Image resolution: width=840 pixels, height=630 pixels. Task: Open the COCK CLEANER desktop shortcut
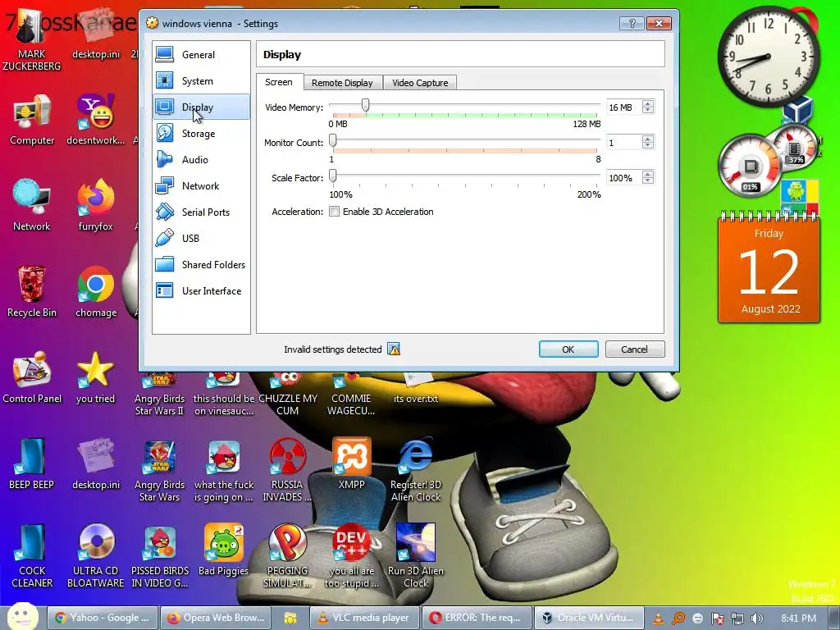32,556
